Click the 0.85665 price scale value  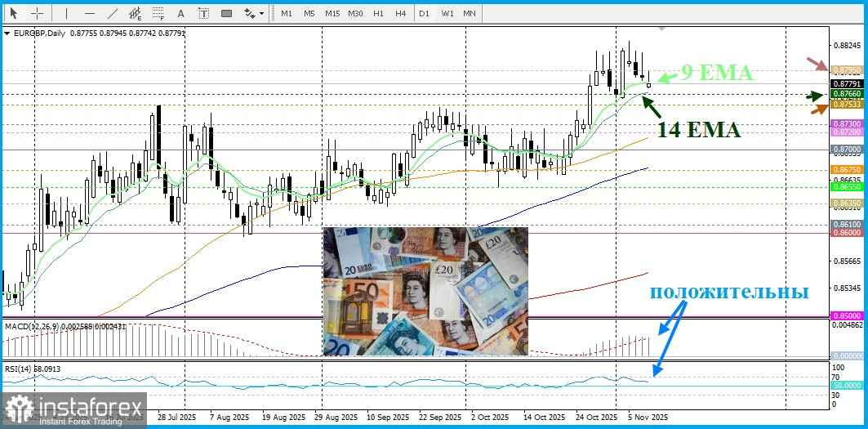click(848, 261)
